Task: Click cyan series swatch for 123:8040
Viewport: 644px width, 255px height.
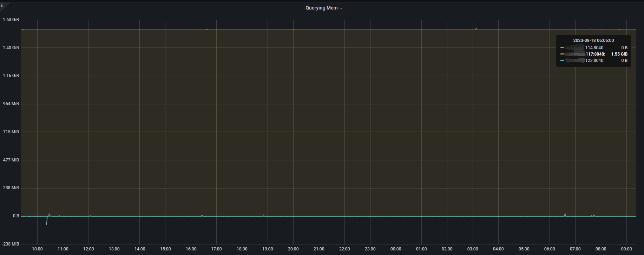Action: point(562,60)
